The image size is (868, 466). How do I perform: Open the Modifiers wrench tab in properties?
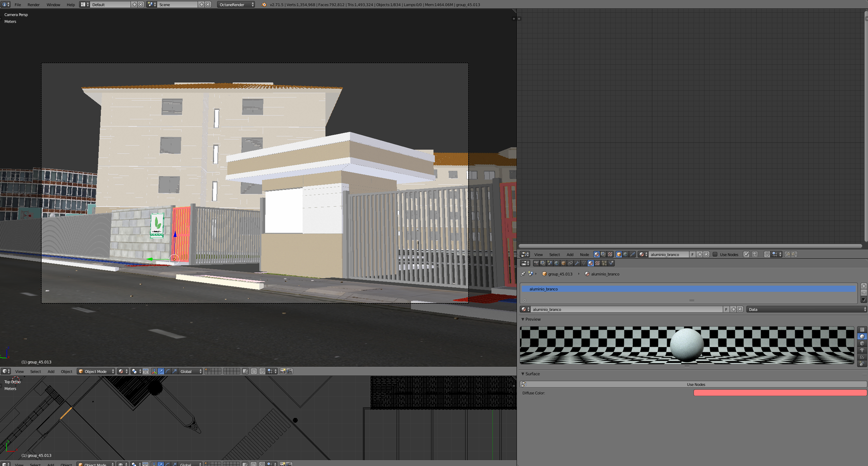click(x=577, y=263)
